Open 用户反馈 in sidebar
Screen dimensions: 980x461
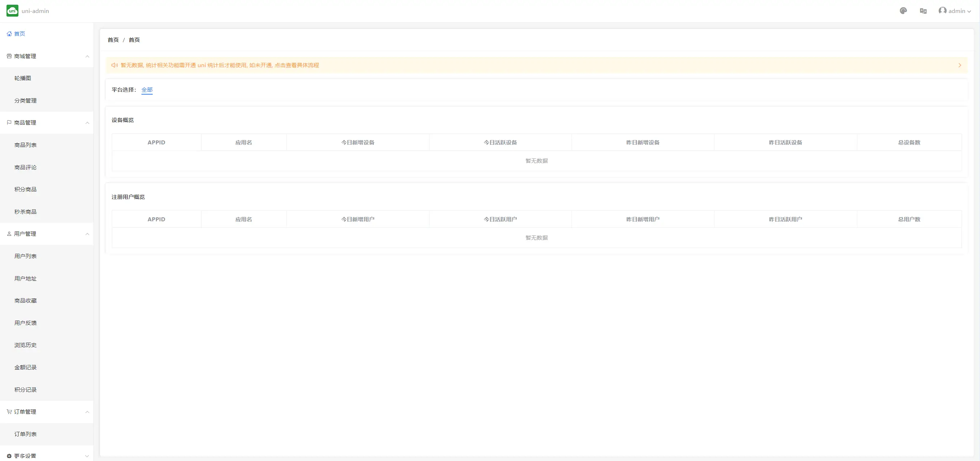click(47, 323)
